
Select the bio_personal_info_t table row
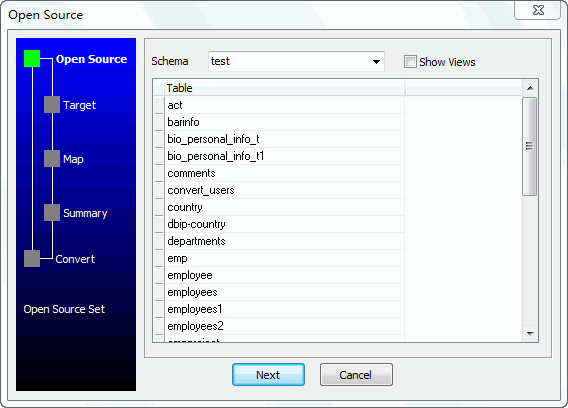click(284, 139)
